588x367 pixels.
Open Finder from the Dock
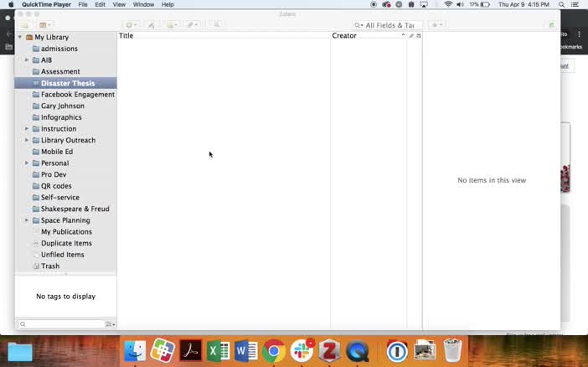coord(135,351)
